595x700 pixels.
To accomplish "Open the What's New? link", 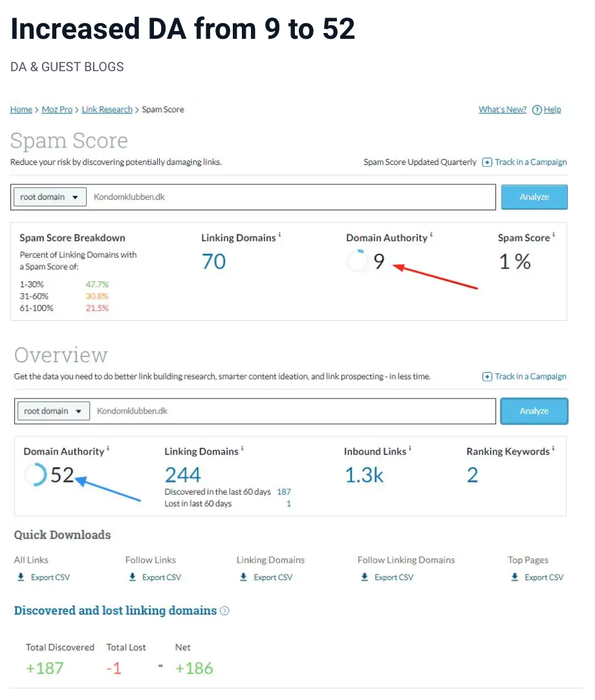I will click(503, 110).
